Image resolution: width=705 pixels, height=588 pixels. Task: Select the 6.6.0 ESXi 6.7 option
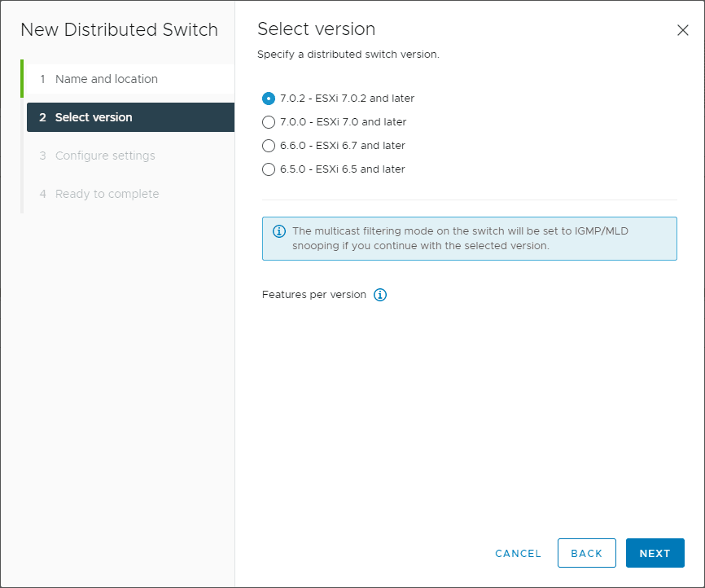269,146
